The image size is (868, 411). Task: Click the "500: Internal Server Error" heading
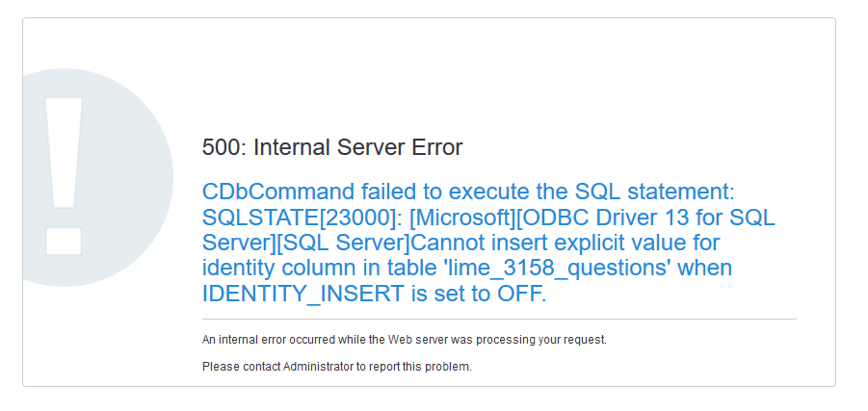[332, 147]
